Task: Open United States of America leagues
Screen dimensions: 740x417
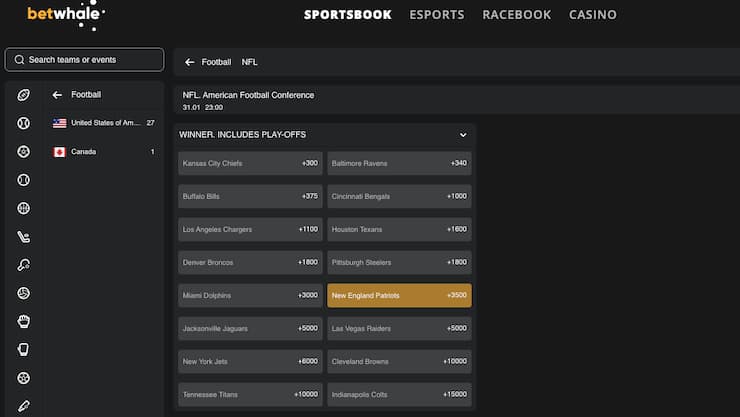Action: [x=104, y=123]
